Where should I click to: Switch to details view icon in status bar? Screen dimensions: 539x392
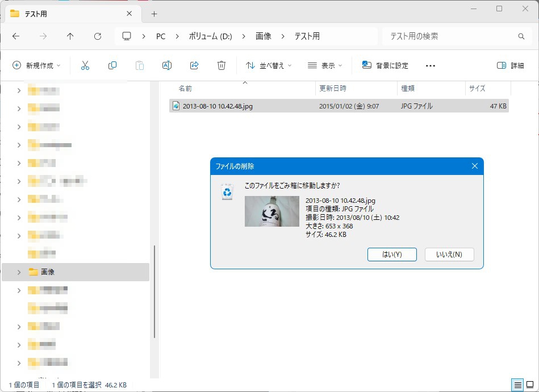(517, 385)
